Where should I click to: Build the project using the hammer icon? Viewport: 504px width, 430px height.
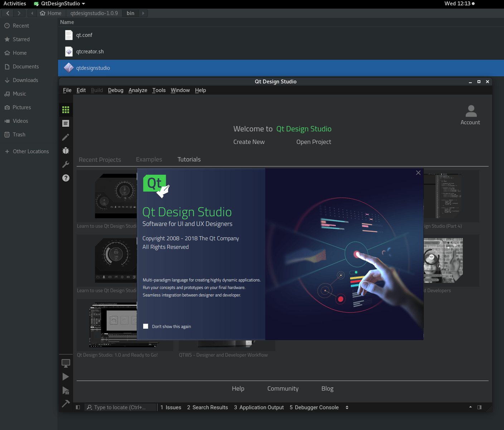[66, 404]
